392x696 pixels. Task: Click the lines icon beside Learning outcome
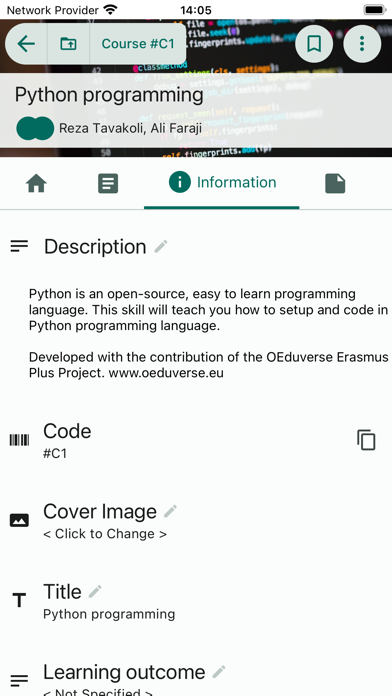click(19, 679)
